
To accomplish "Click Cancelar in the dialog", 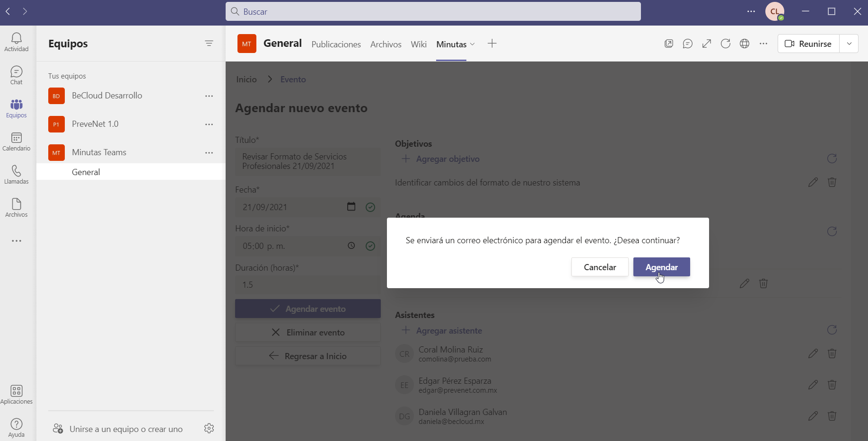I will [x=600, y=267].
